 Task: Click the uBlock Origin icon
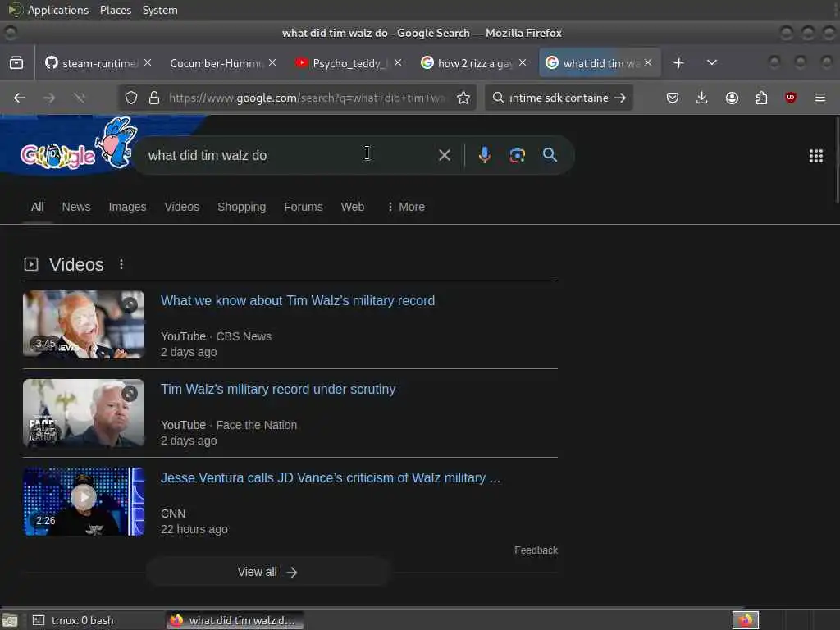pyautogui.click(x=791, y=98)
